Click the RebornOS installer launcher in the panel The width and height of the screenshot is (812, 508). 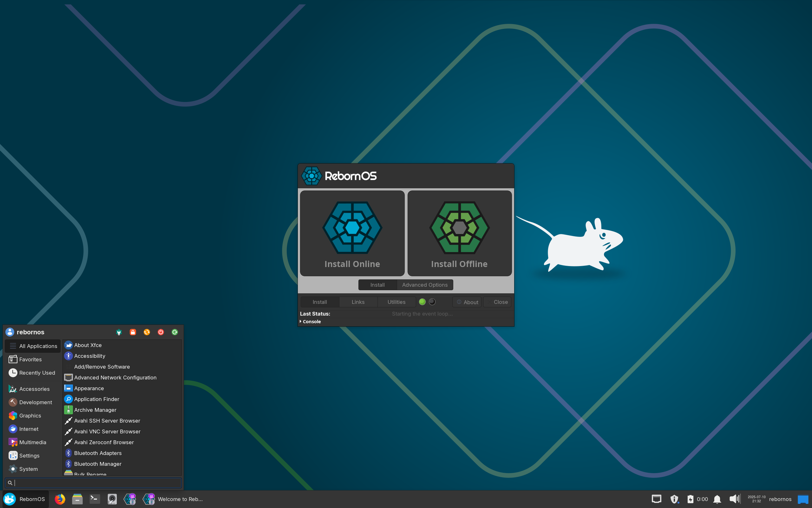tap(130, 499)
